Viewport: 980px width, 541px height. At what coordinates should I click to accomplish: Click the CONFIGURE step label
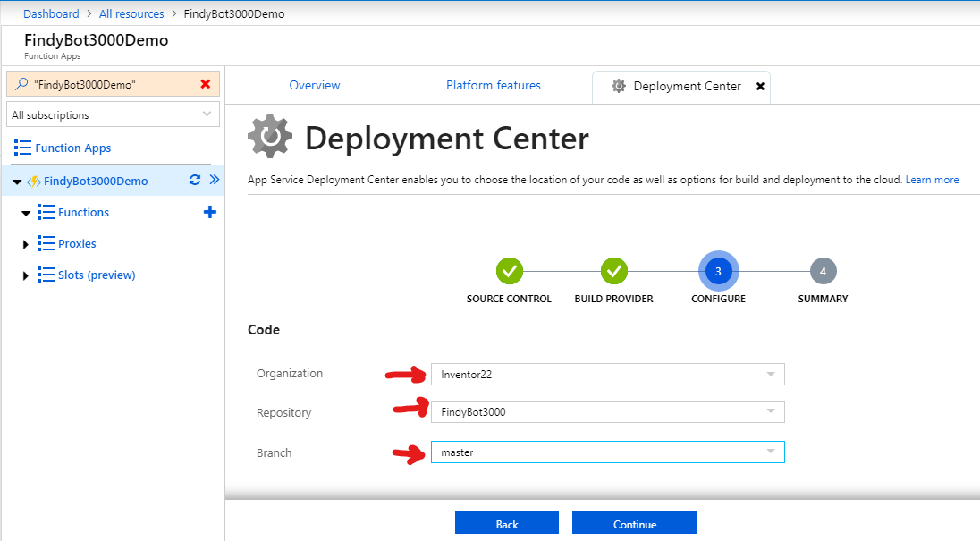718,299
